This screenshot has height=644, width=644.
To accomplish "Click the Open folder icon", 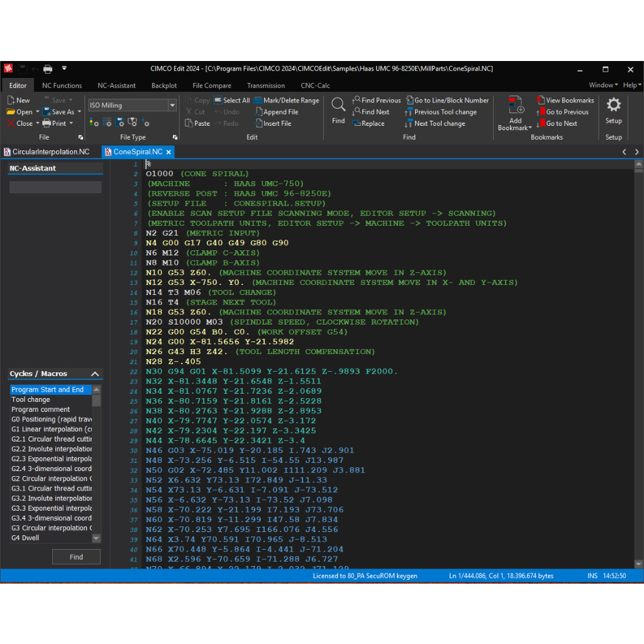I will point(11,112).
